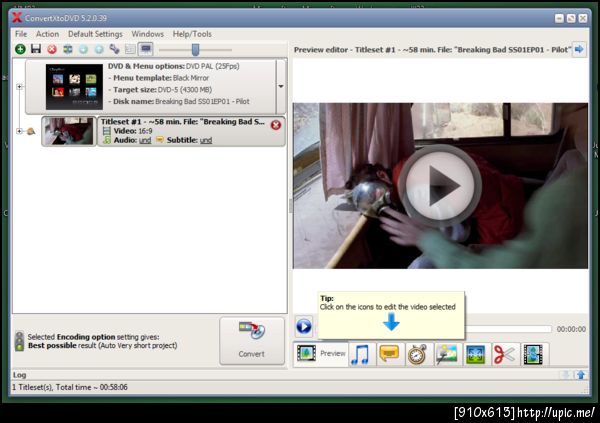
Task: Open settings via the wrench icon
Action: (114, 49)
